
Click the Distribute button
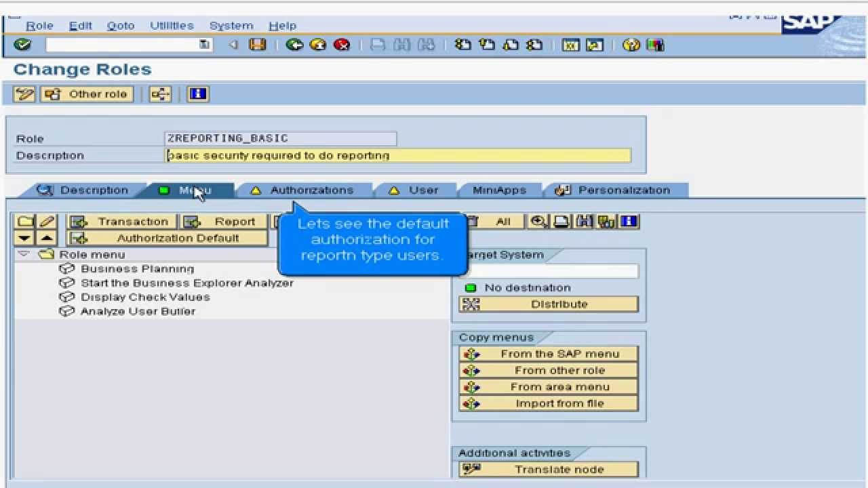tap(549, 304)
